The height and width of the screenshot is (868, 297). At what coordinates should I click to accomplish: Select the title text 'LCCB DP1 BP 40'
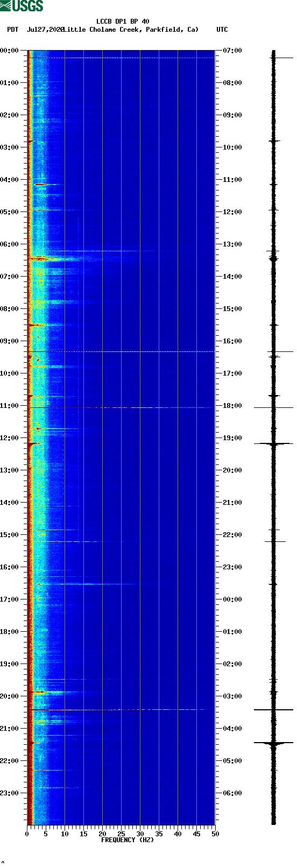point(123,22)
